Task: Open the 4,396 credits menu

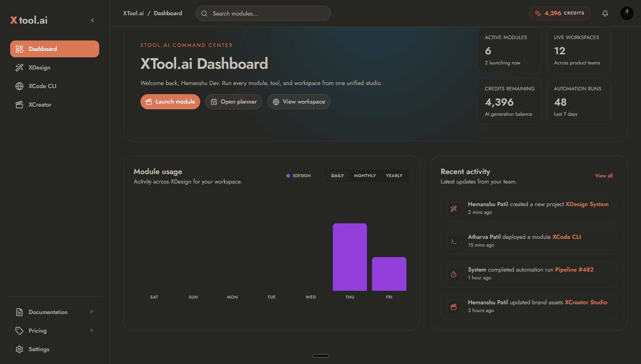Action: click(559, 13)
